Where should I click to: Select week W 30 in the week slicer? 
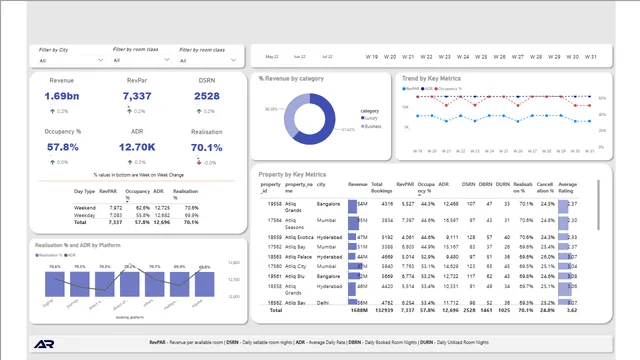pyautogui.click(x=573, y=57)
